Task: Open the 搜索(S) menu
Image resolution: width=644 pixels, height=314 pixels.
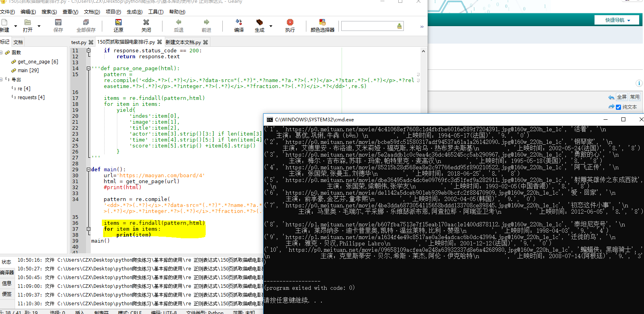Action: click(x=49, y=12)
